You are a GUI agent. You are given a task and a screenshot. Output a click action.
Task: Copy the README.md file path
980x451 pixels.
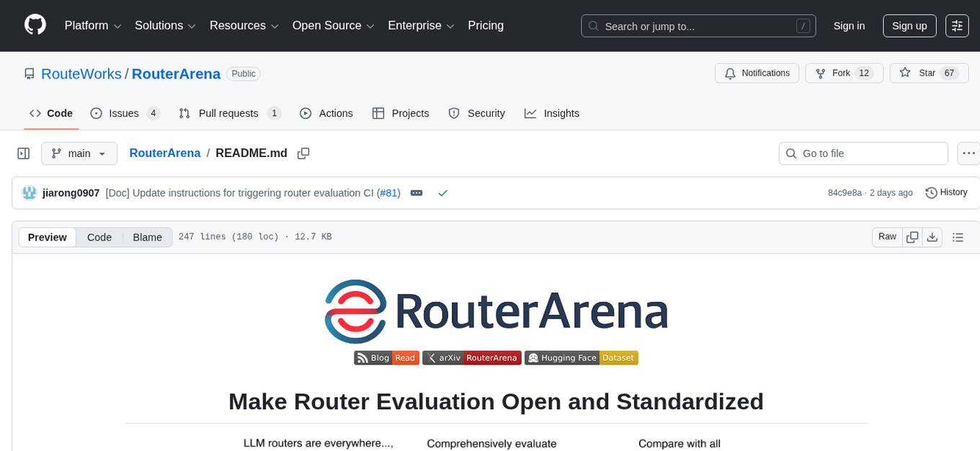click(x=303, y=153)
